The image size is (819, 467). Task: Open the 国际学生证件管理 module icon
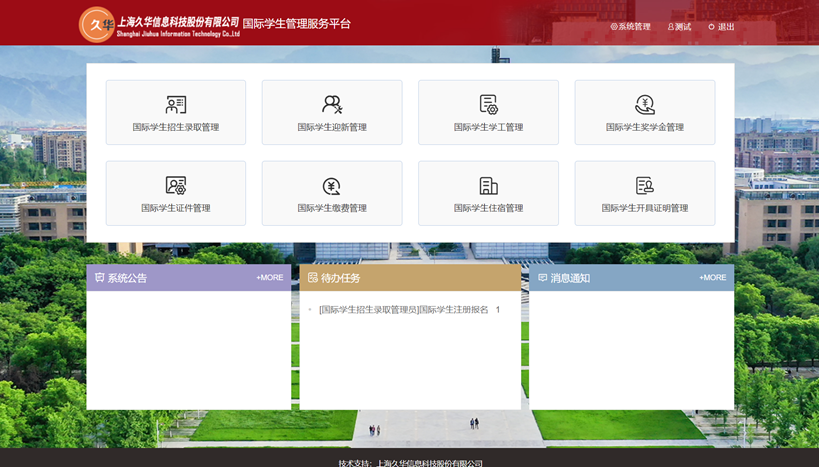176,186
